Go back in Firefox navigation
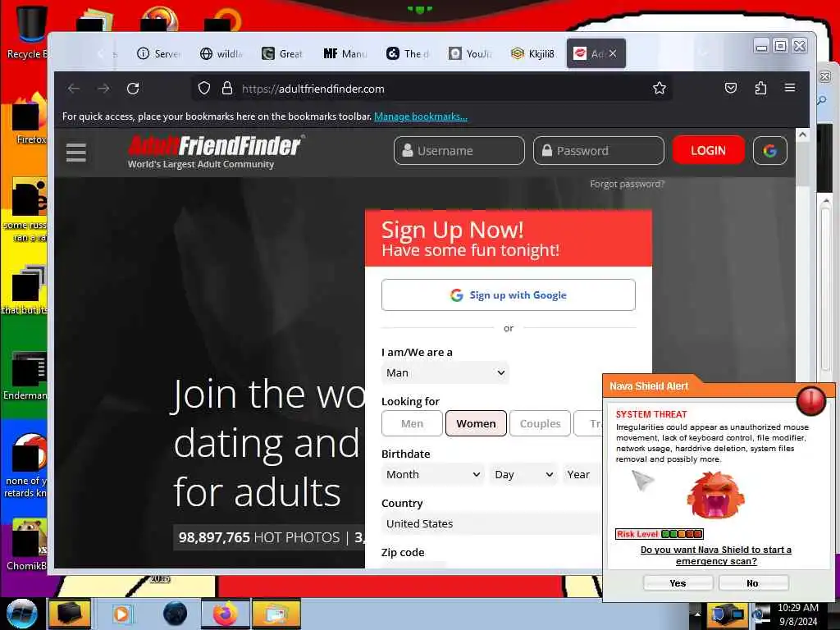Image resolution: width=840 pixels, height=630 pixels. tap(74, 89)
